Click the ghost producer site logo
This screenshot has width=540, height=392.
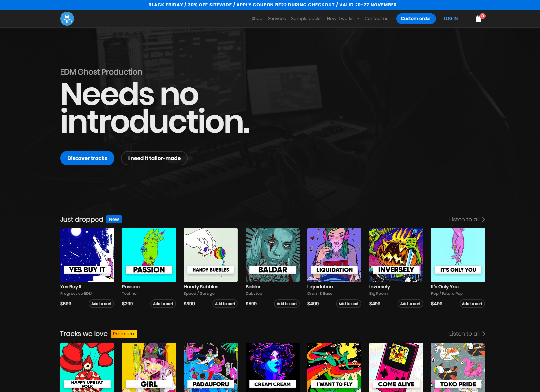67,18
